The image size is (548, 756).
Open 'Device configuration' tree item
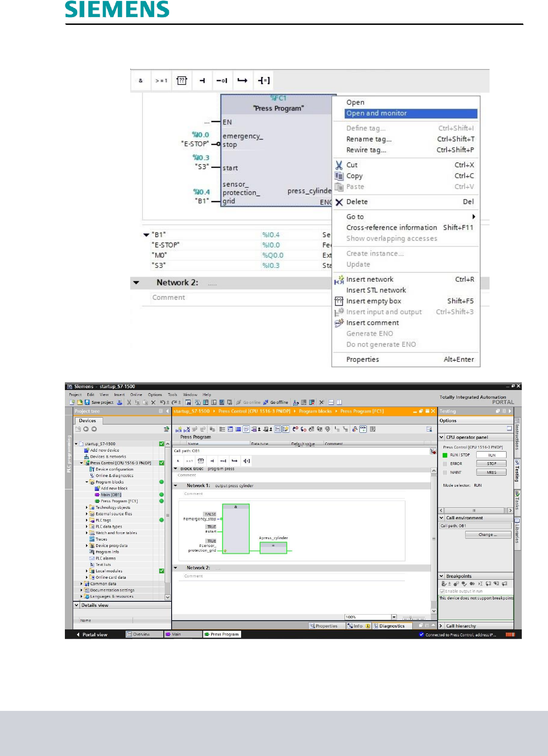point(114,469)
